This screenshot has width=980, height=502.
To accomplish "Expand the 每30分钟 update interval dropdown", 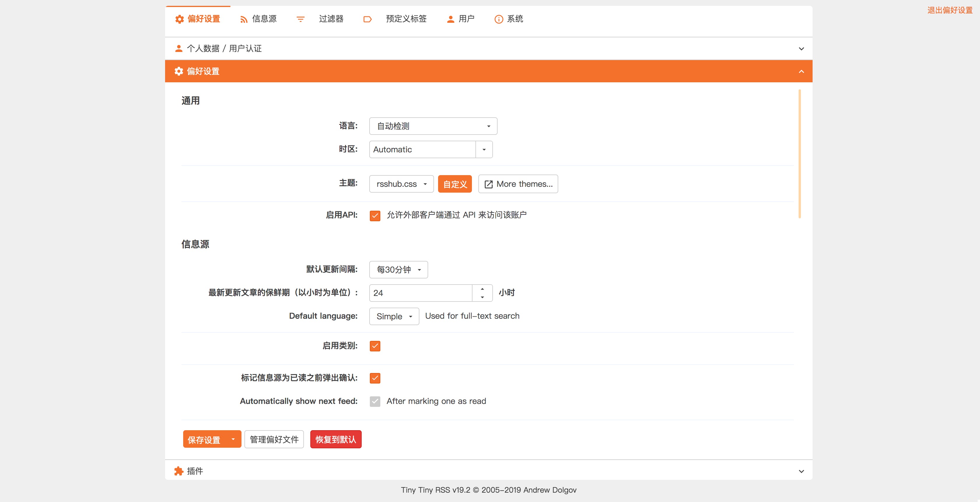I will click(x=398, y=270).
